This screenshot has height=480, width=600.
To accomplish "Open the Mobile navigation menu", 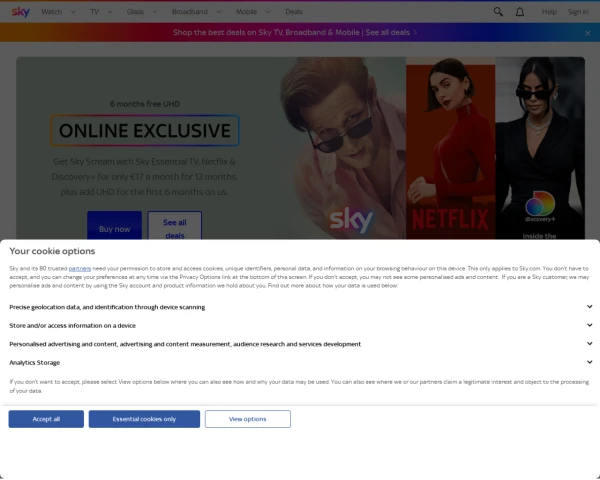I will [x=252, y=12].
